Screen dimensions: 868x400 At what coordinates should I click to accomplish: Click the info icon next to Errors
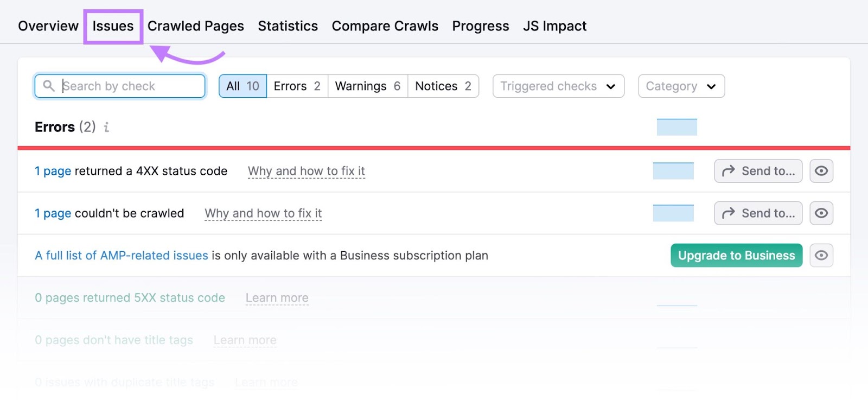pyautogui.click(x=106, y=128)
